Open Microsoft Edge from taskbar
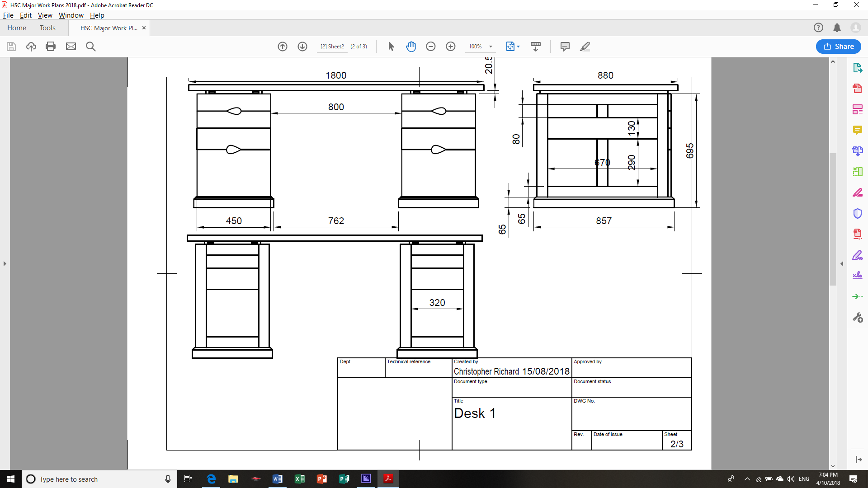This screenshot has width=868, height=488. (211, 479)
